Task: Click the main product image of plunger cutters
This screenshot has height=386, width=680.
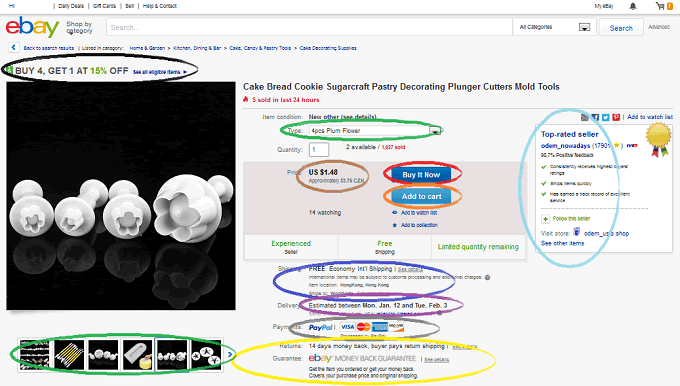Action: pyautogui.click(x=121, y=196)
